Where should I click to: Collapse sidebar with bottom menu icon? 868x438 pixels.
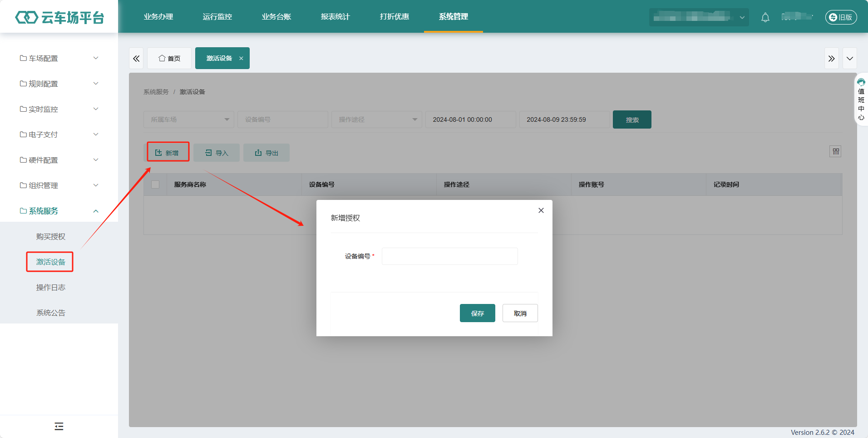[59, 426]
